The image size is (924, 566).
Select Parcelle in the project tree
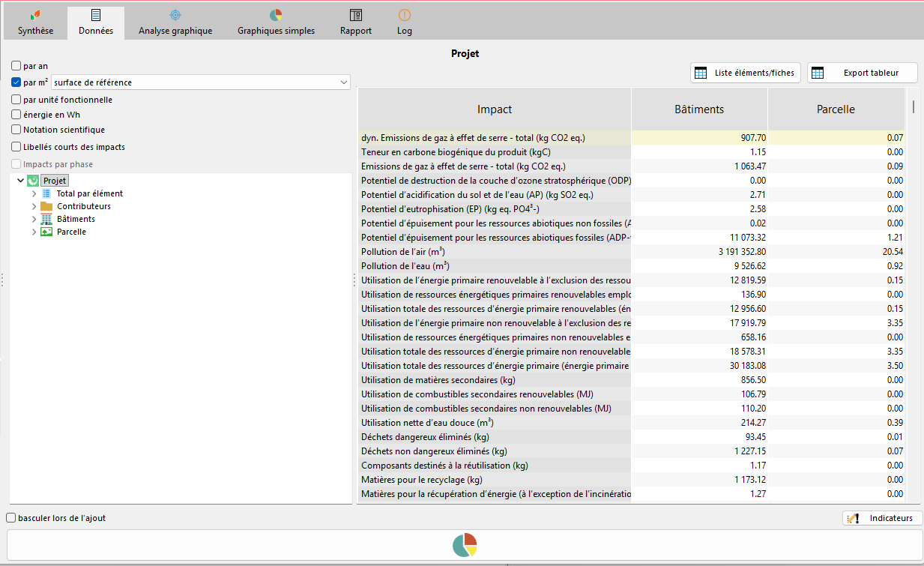click(x=71, y=232)
